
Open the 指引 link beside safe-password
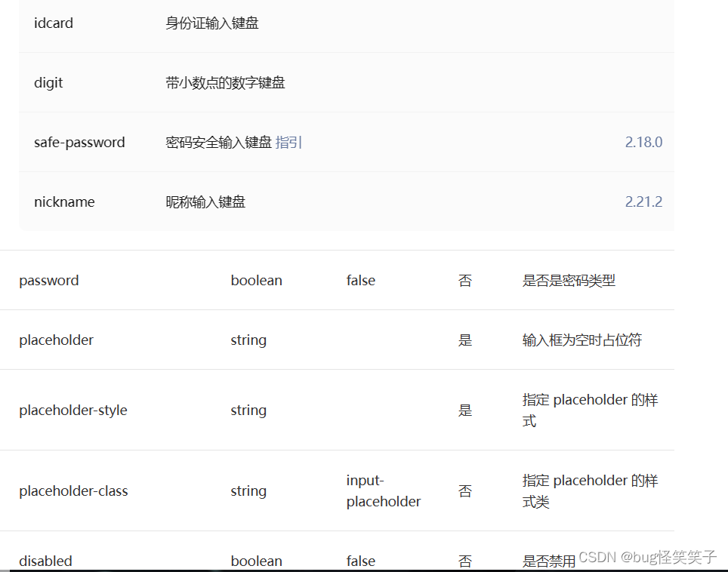coord(288,142)
